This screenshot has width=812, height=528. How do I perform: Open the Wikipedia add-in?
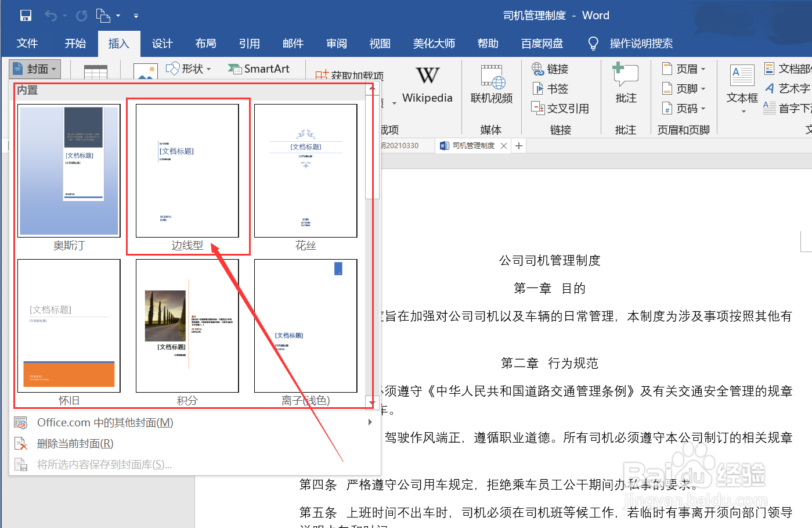coord(427,85)
